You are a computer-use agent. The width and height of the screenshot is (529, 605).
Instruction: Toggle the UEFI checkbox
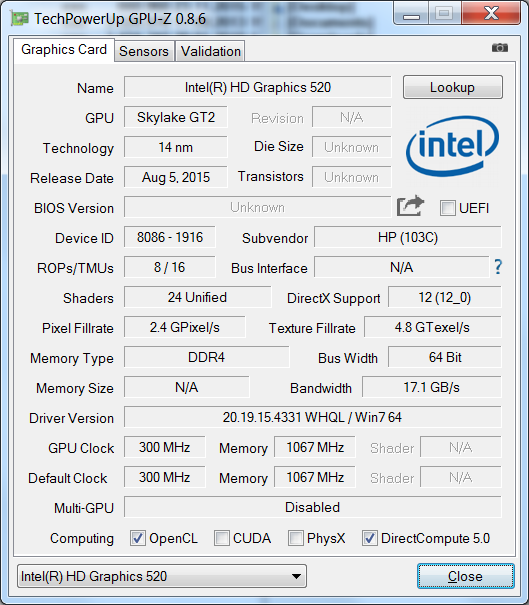coord(448,208)
